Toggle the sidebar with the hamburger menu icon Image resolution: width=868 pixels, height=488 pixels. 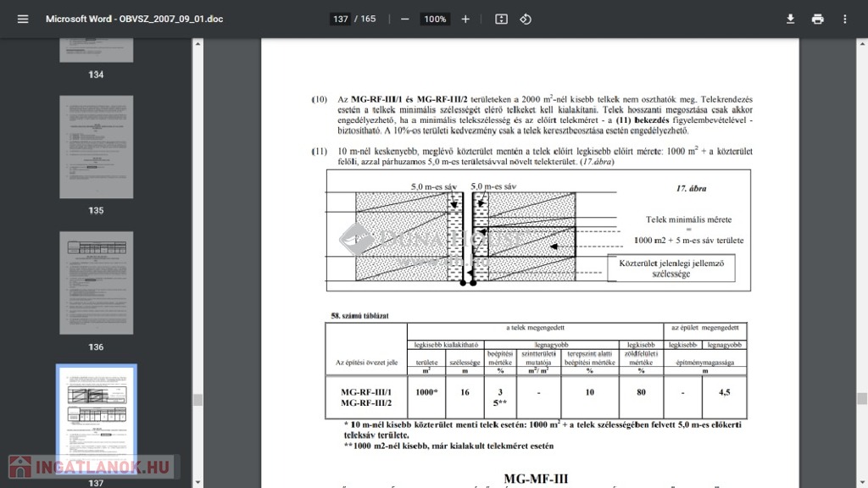tap(23, 19)
